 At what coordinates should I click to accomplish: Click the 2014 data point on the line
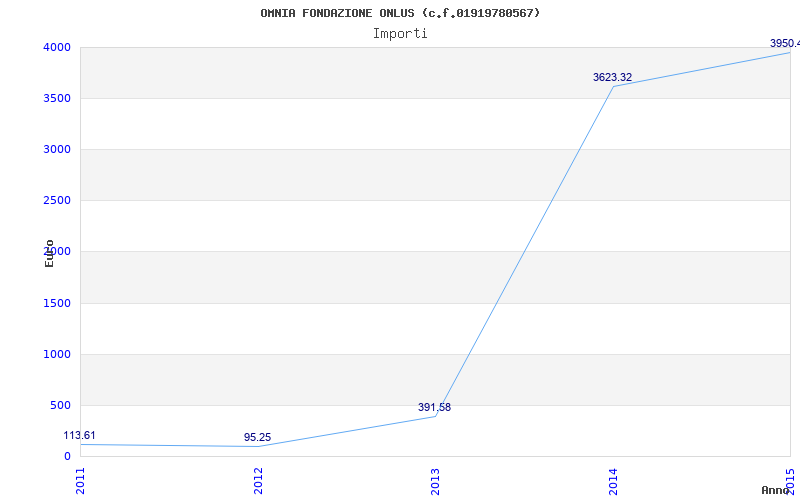(x=613, y=86)
